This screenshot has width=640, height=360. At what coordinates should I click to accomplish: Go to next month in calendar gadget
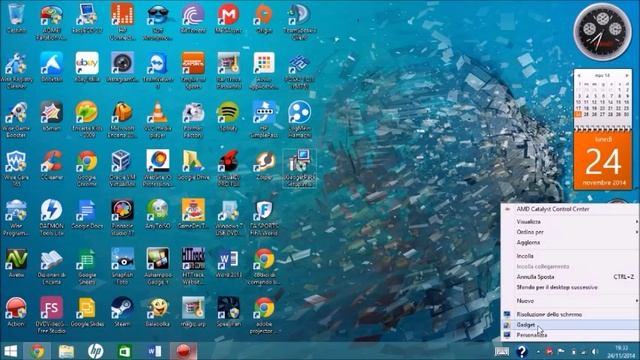point(627,76)
